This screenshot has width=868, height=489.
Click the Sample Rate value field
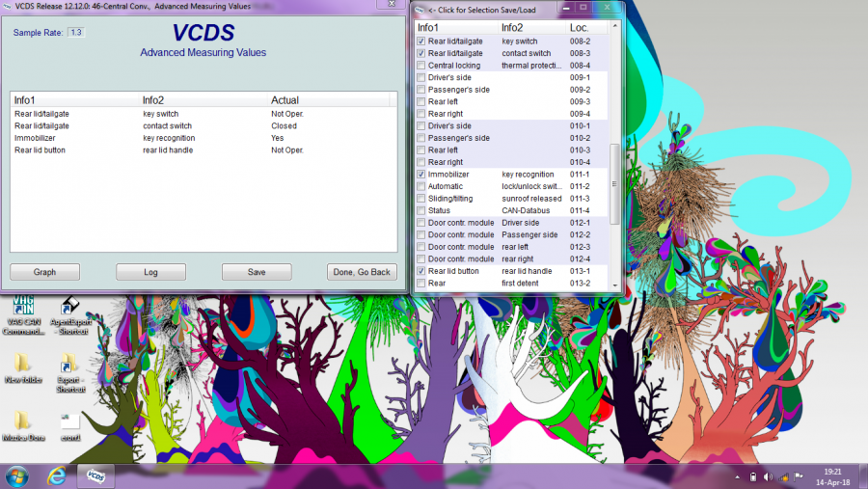[x=76, y=32]
